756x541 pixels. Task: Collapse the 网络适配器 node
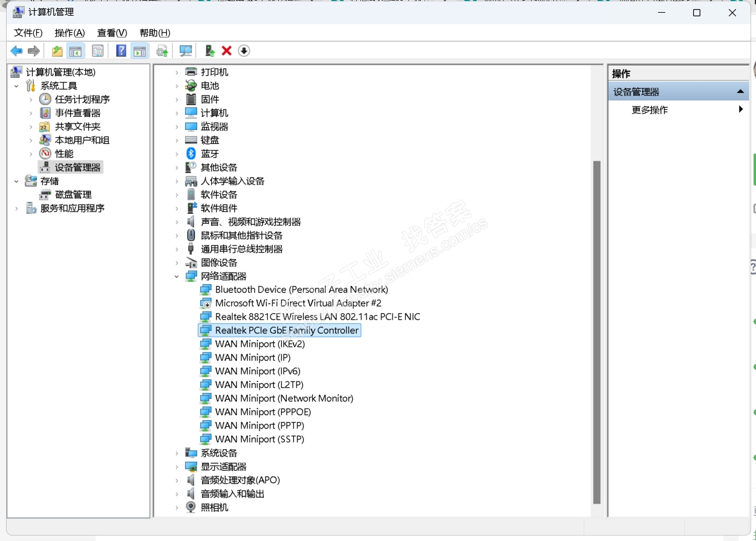(x=177, y=276)
